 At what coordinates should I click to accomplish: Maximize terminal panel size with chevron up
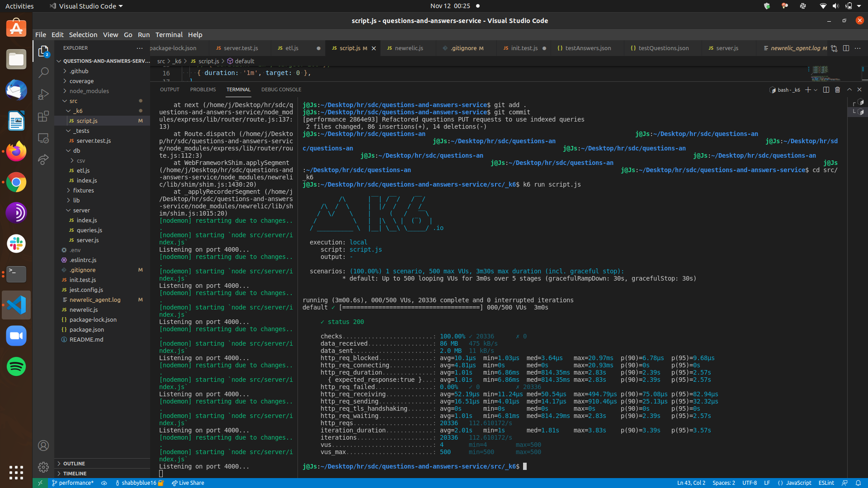coord(849,90)
